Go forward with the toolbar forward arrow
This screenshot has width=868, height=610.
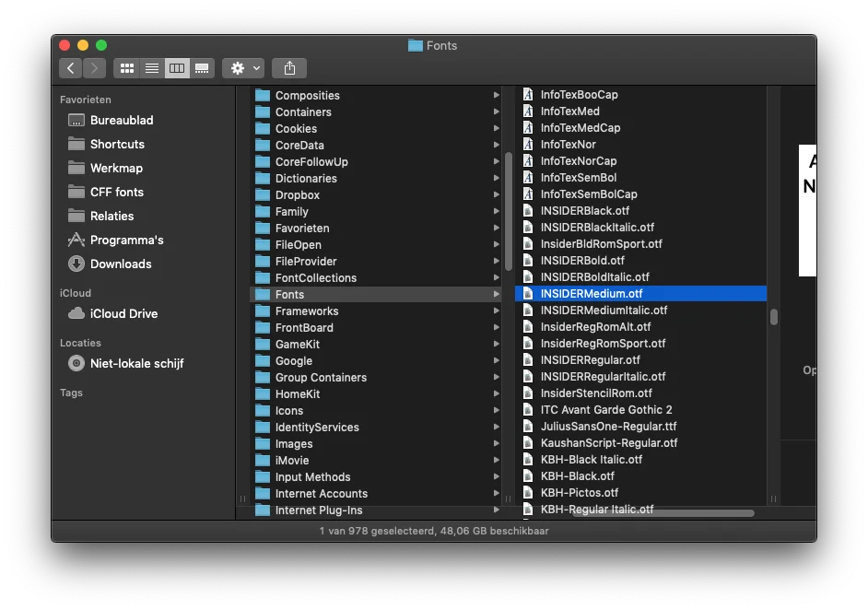point(94,68)
